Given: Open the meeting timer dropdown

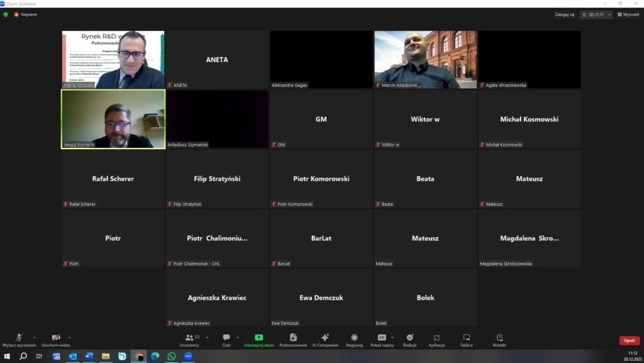Looking at the screenshot, I should pyautogui.click(x=609, y=14).
